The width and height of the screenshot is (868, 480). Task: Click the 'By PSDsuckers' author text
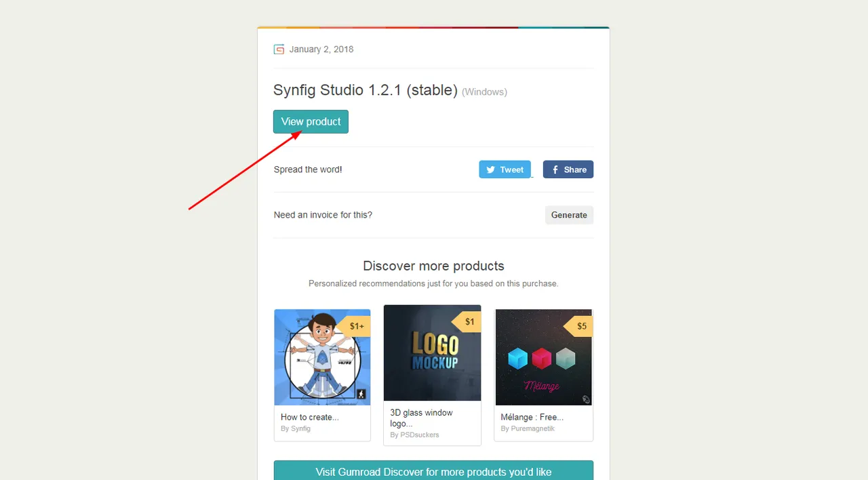pyautogui.click(x=414, y=435)
